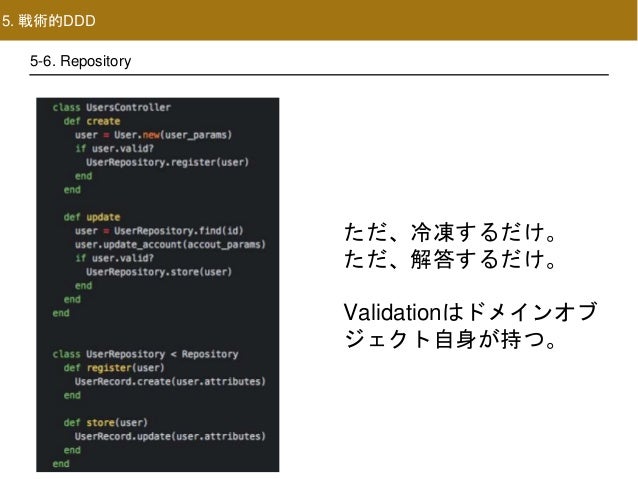
Task: Click the 'def store(user)' line
Action: (x=105, y=423)
